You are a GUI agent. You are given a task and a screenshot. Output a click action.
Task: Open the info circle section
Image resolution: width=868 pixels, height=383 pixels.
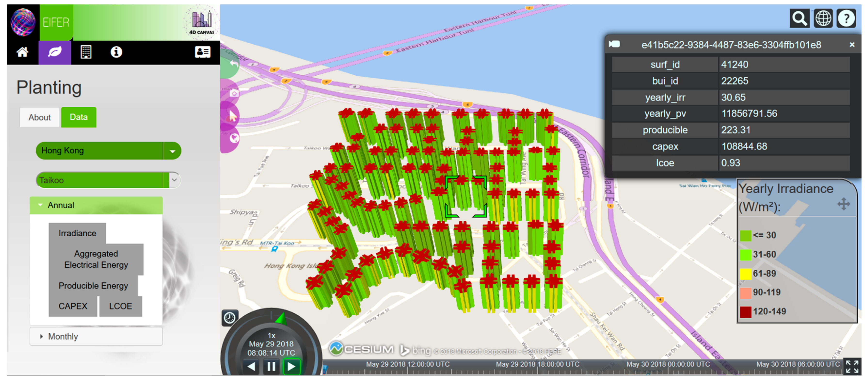116,52
